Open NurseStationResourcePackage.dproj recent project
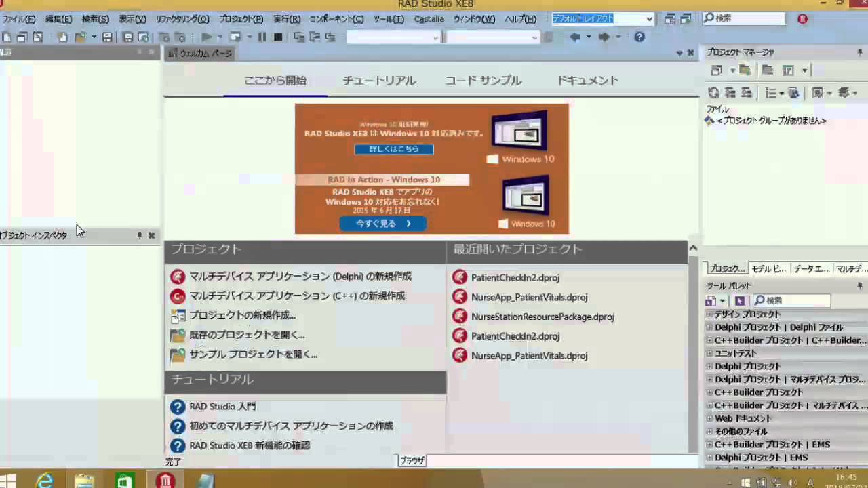The width and height of the screenshot is (868, 488). click(542, 317)
